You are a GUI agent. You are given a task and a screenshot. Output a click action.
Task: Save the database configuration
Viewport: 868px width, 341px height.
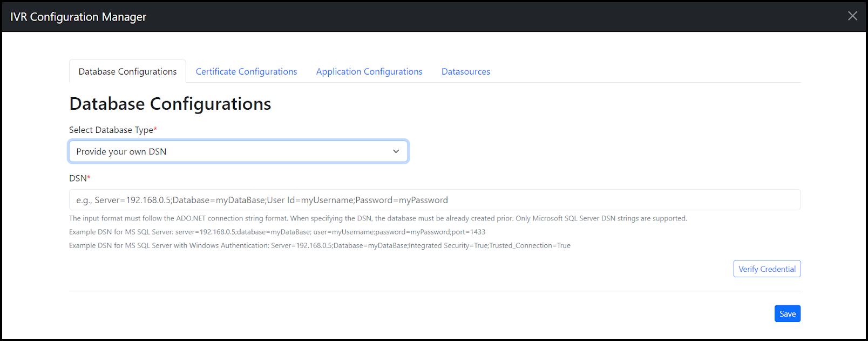(x=787, y=314)
